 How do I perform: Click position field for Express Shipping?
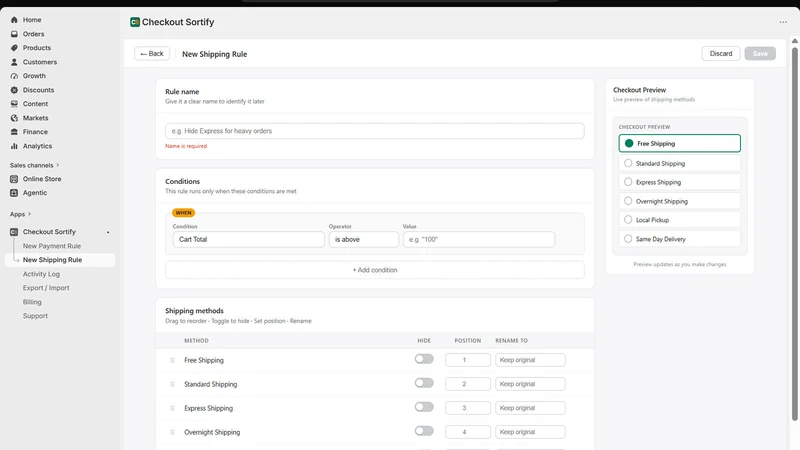pos(468,408)
